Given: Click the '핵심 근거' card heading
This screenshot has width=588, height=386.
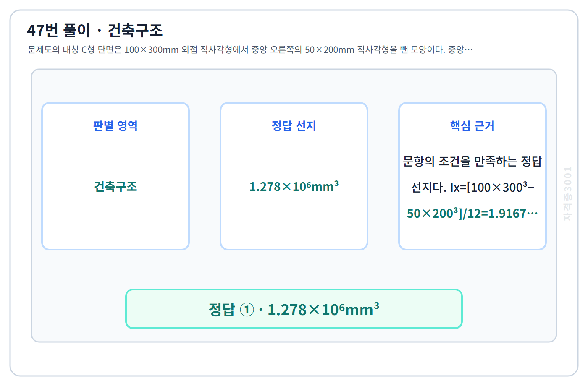Looking at the screenshot, I should (472, 125).
